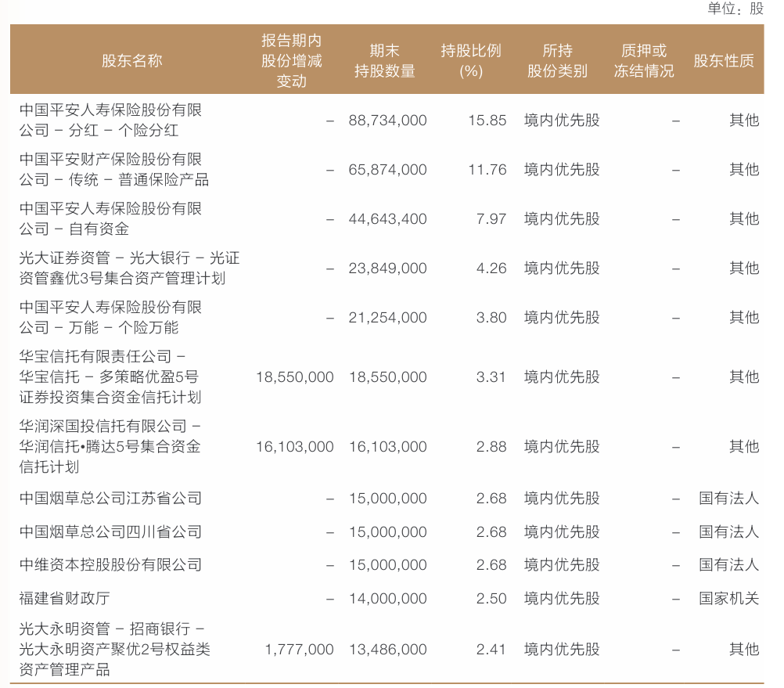Select the value 21,254,000
The width and height of the screenshot is (784, 688).
tap(387, 318)
